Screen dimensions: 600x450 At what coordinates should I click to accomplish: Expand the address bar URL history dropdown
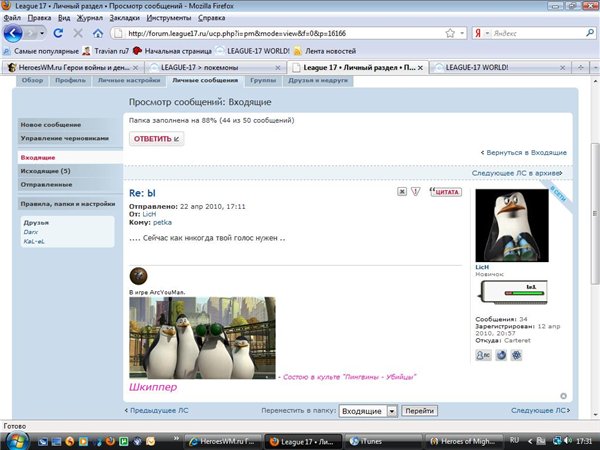click(x=462, y=33)
